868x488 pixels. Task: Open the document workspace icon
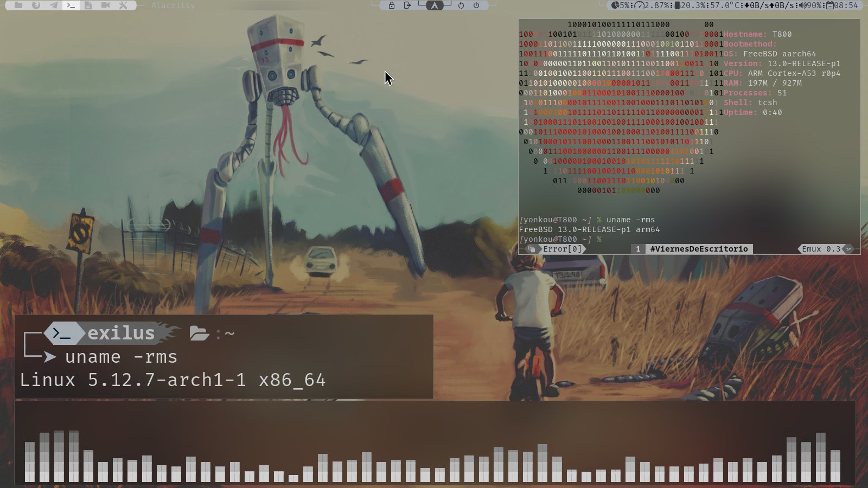[88, 5]
